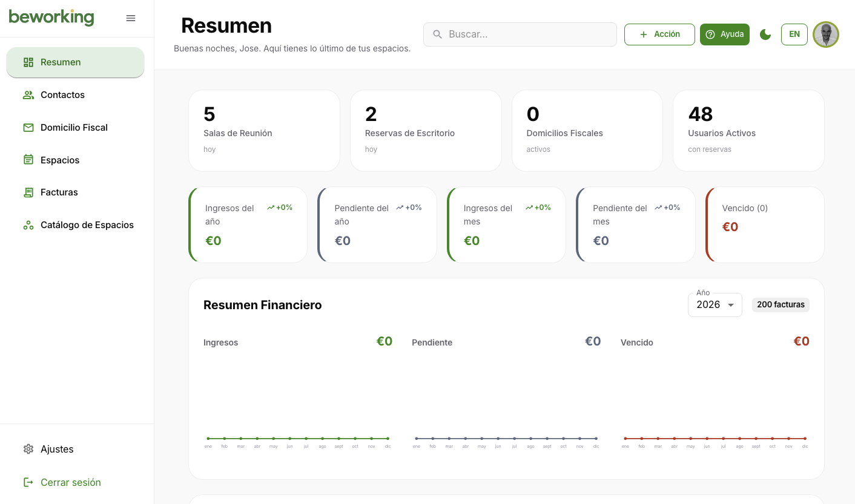The image size is (855, 504).
Task: Click the green Ayuda help button
Action: click(x=724, y=34)
